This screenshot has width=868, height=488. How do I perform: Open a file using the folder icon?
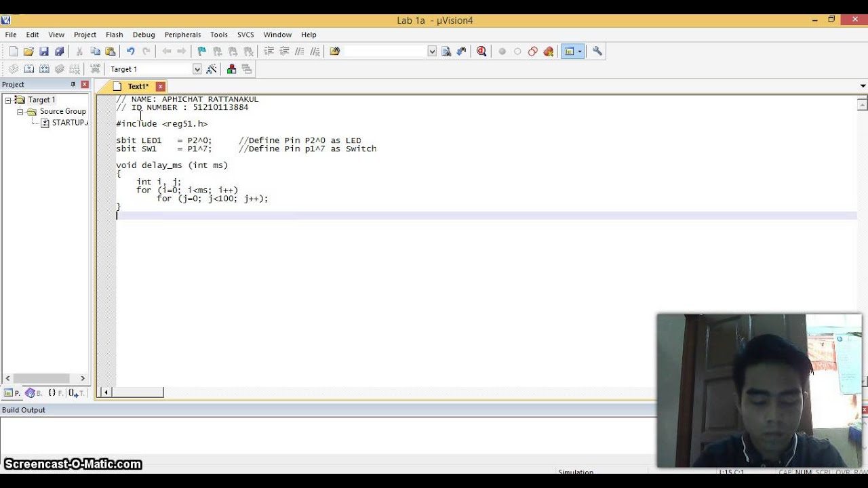coord(28,52)
